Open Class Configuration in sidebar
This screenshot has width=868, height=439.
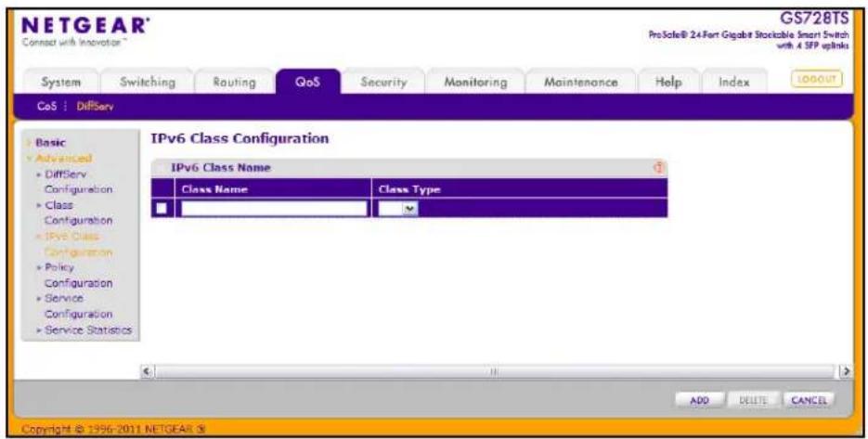(x=78, y=213)
